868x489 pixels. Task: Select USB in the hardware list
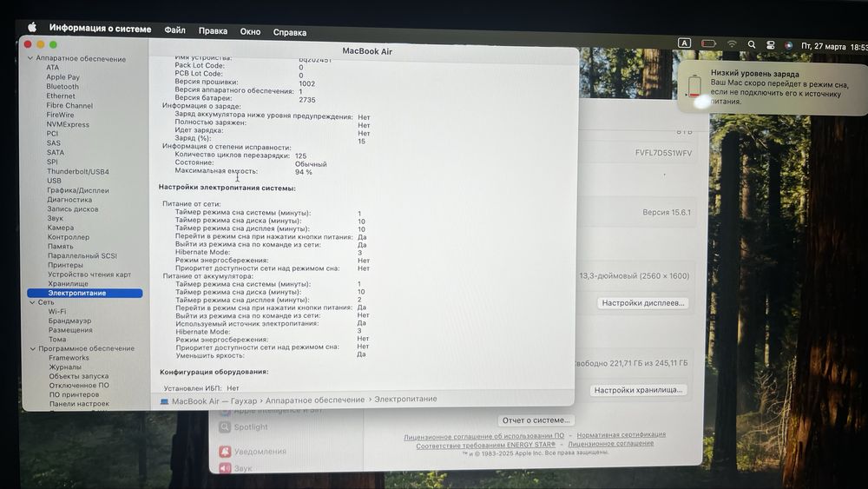tap(54, 181)
